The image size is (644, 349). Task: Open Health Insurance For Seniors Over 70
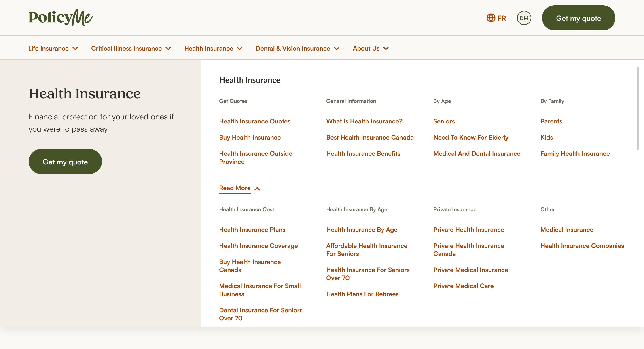368,274
